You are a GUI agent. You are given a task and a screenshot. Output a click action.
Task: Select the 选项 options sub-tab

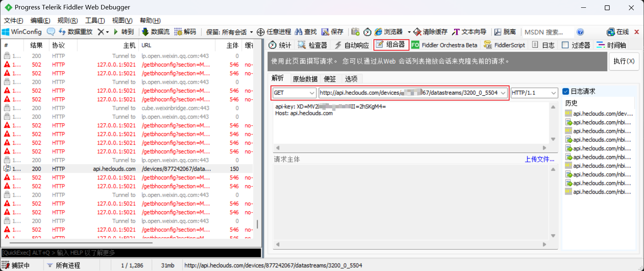(x=351, y=79)
